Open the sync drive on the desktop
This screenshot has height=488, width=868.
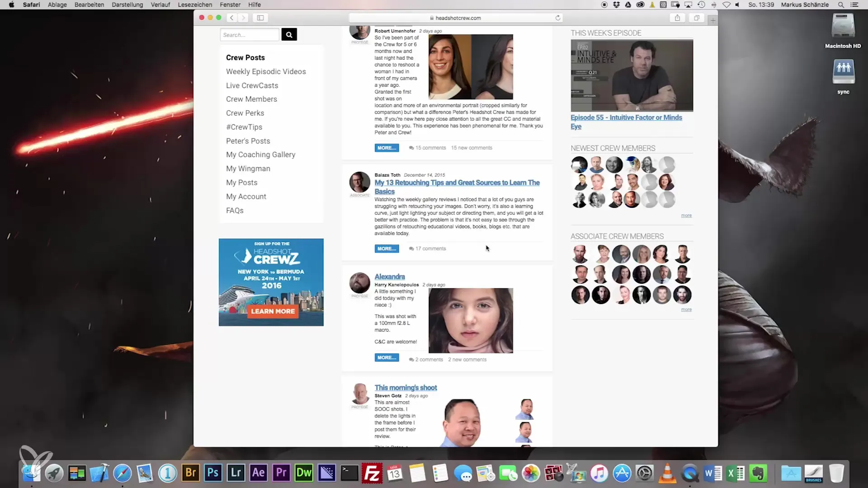point(843,76)
